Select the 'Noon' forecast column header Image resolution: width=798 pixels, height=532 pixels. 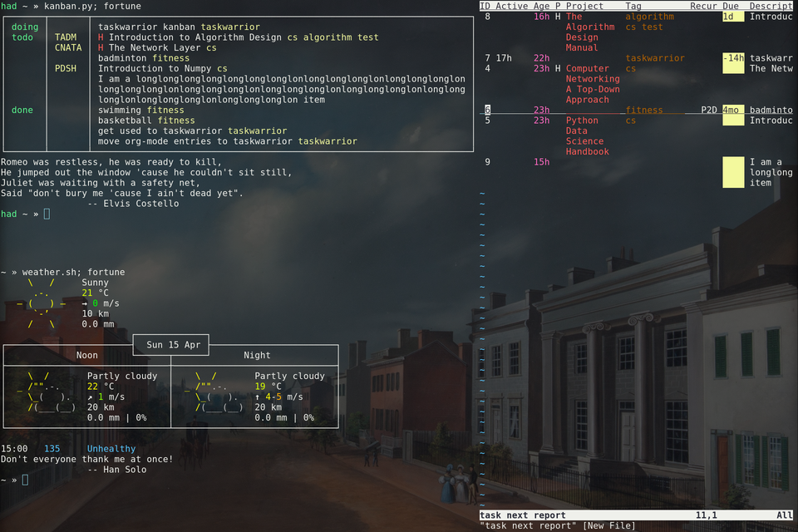(x=87, y=356)
